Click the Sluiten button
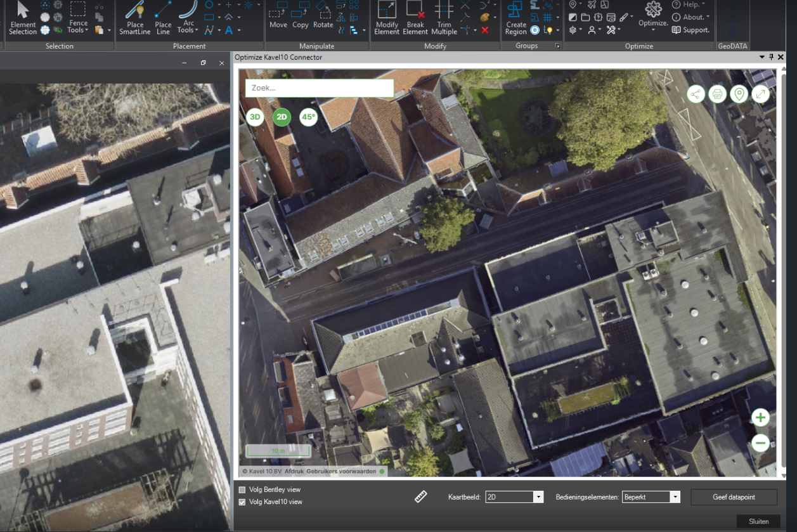Viewport: 797px width, 532px height. click(x=758, y=521)
